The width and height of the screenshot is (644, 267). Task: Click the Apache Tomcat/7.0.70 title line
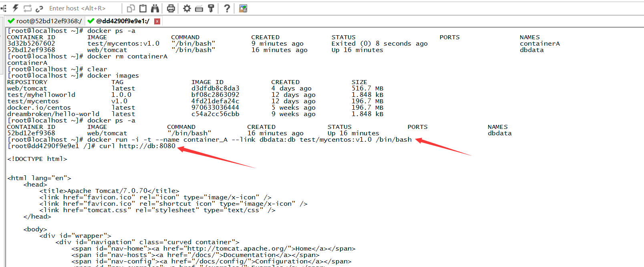pos(109,191)
